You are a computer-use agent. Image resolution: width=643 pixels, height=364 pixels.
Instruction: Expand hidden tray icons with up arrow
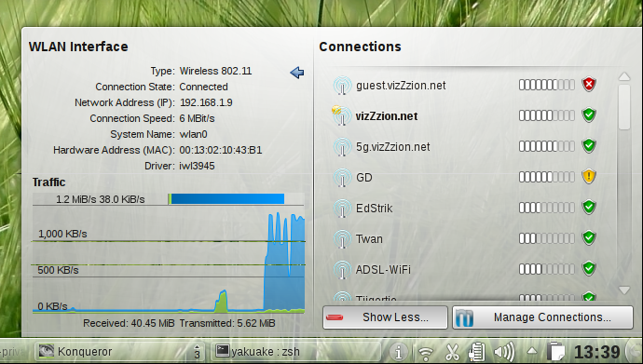coord(532,351)
